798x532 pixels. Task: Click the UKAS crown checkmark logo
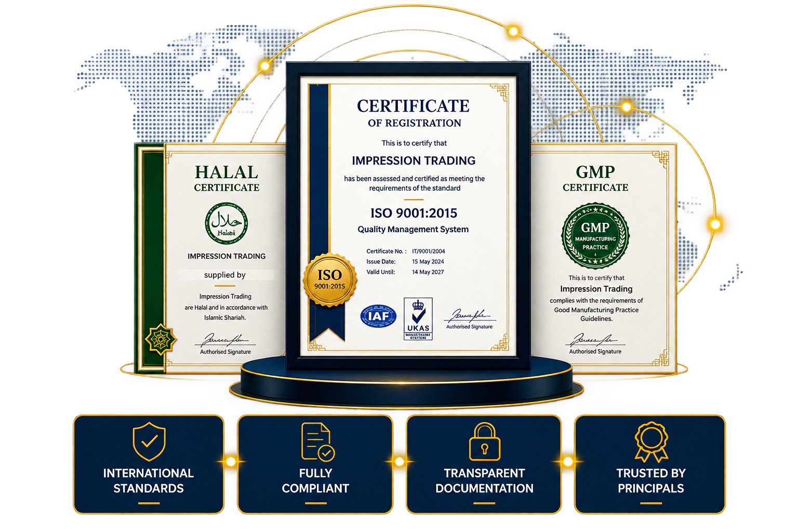(418, 319)
